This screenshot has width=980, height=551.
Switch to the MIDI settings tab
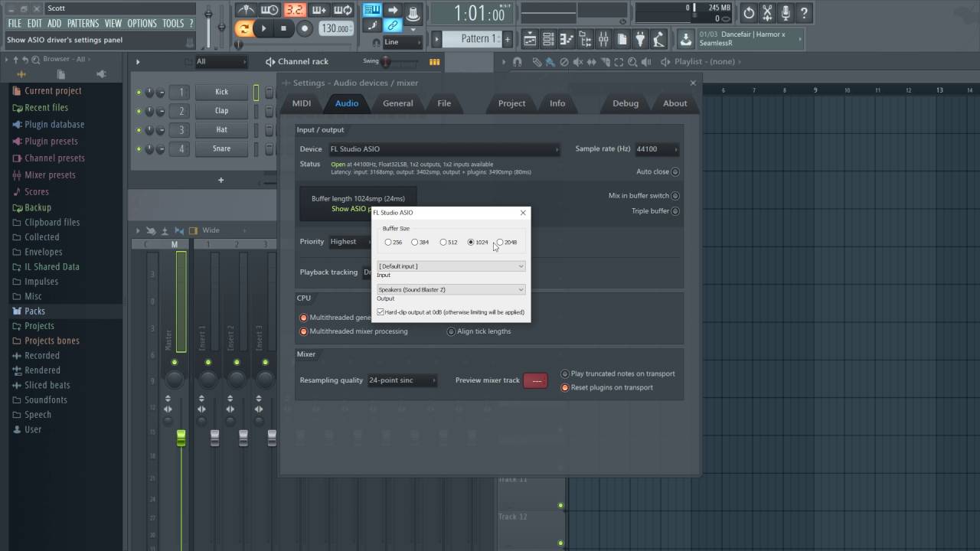tap(302, 103)
